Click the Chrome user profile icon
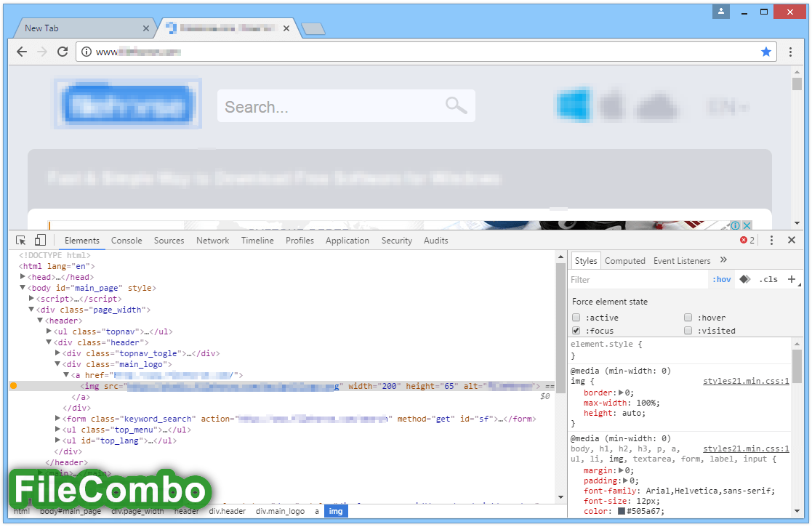This screenshot has width=812, height=527. coord(721,12)
